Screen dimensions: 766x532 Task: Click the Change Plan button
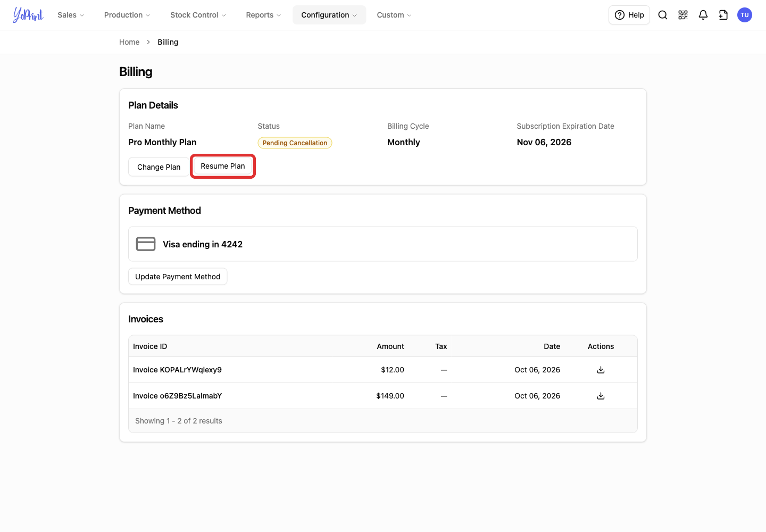pos(159,167)
